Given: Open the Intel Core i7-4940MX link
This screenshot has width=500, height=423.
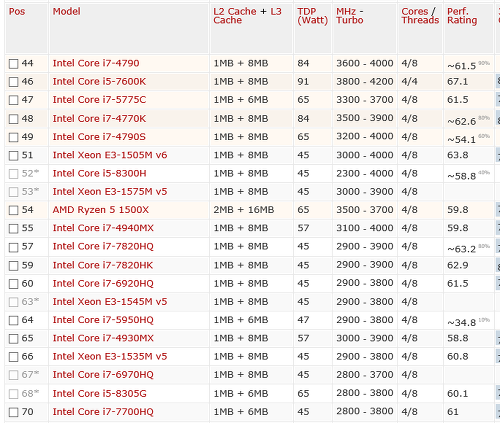Looking at the screenshot, I should coord(103,228).
